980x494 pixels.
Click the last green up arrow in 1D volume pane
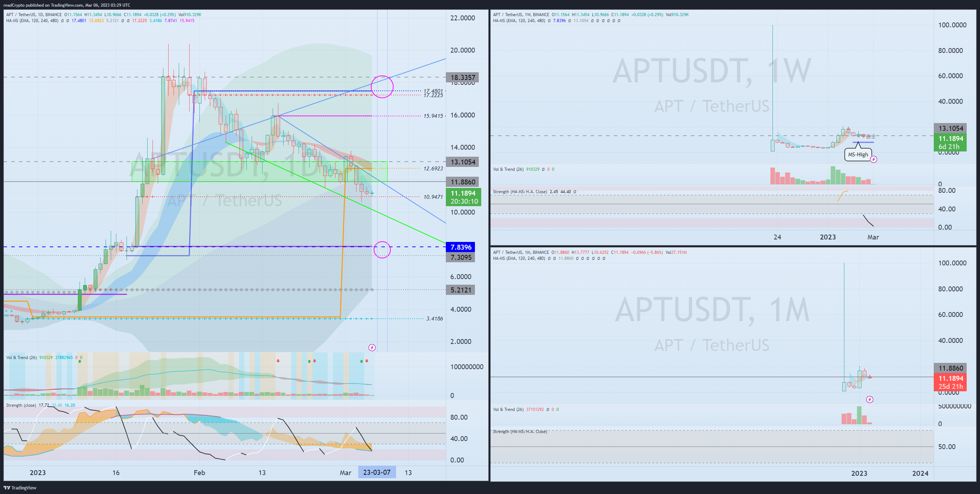point(361,361)
